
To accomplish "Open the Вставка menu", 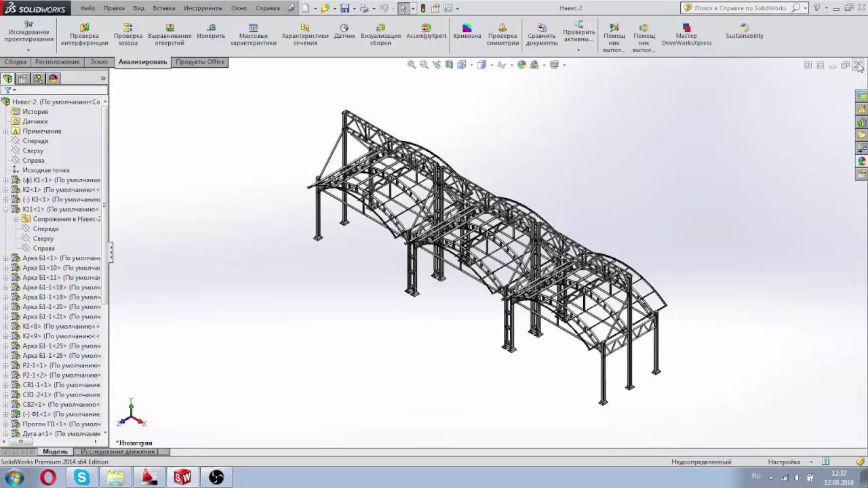I will point(164,8).
